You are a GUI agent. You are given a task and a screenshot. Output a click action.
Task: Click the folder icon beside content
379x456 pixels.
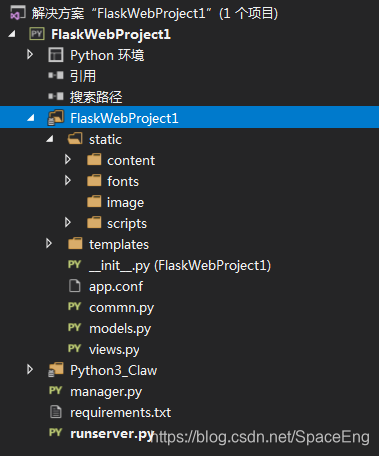point(94,159)
